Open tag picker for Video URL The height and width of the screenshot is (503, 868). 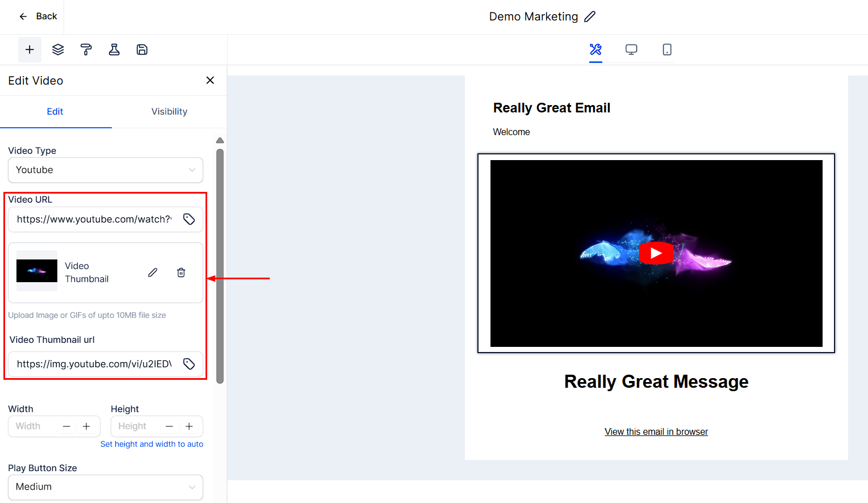point(189,219)
